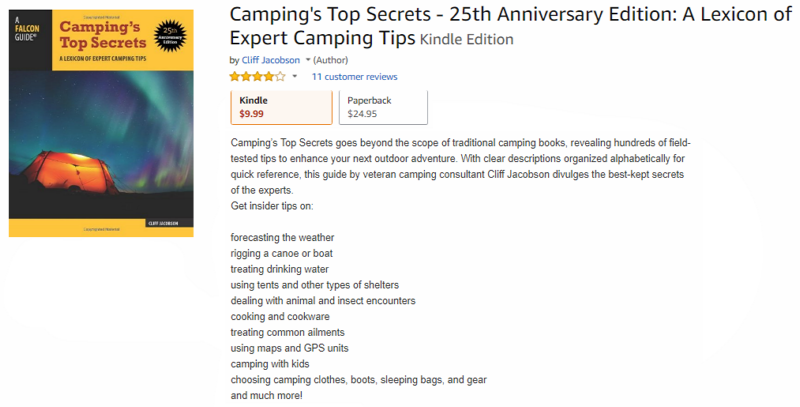This screenshot has width=800, height=407.
Task: Switch to the Paperback format tab
Action: [383, 107]
